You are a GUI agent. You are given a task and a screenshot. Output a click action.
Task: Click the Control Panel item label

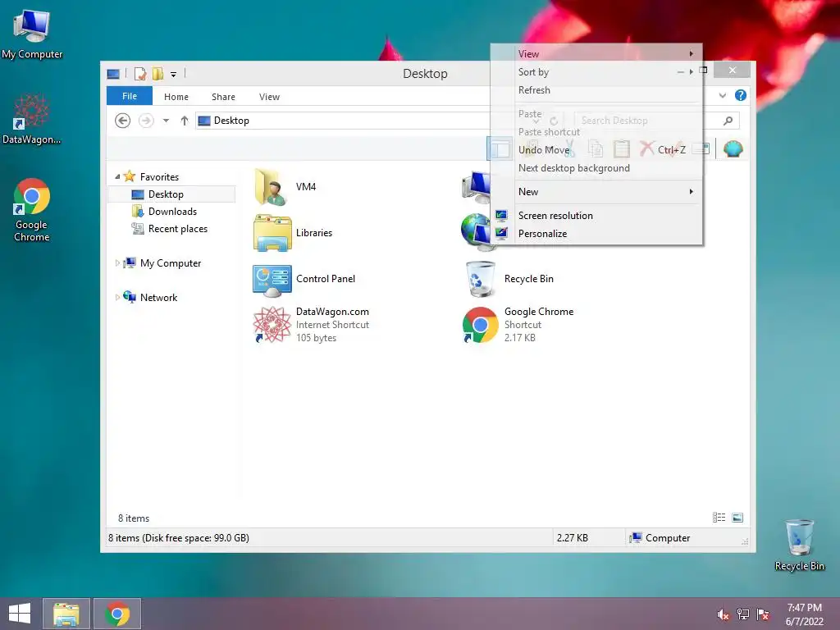click(326, 279)
